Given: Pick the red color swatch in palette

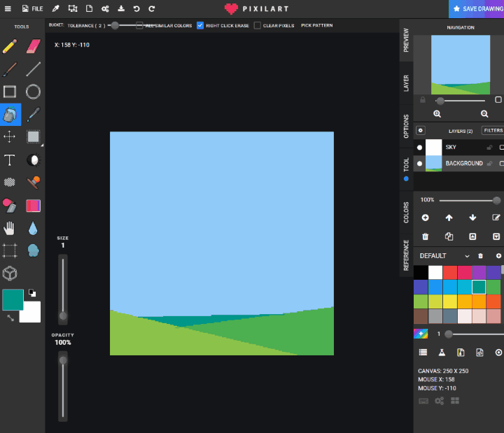Looking at the screenshot, I should 450,272.
